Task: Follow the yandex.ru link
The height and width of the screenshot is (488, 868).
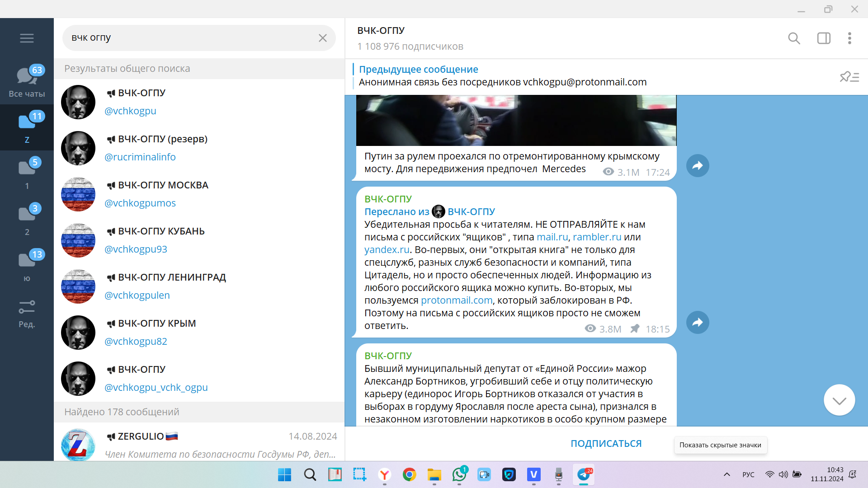Action: (387, 249)
